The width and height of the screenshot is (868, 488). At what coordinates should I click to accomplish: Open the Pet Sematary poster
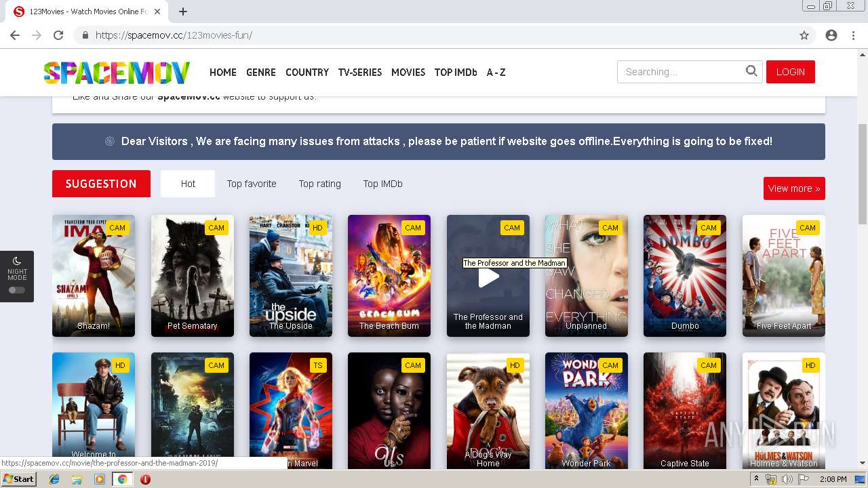[x=193, y=276]
